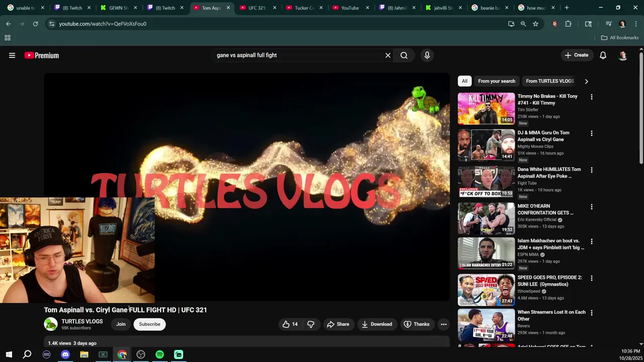Open a new Chrome tab
The width and height of the screenshot is (644, 362).
pyautogui.click(x=567, y=8)
